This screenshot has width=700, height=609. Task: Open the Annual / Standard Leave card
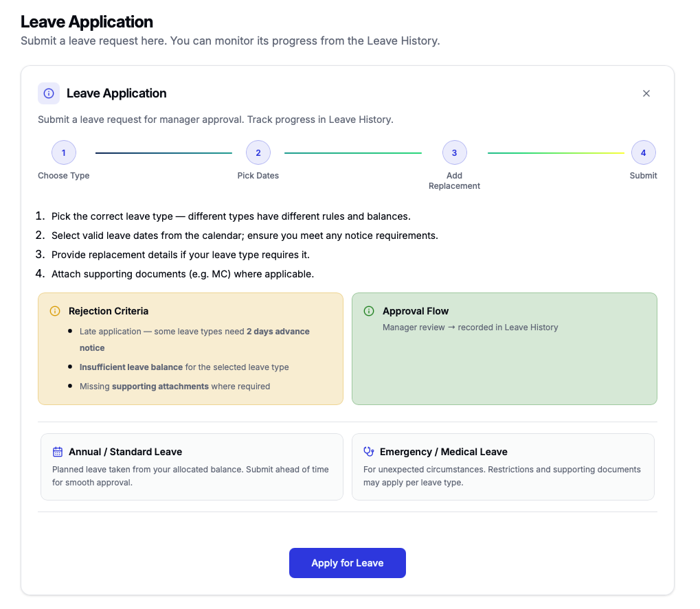point(192,467)
